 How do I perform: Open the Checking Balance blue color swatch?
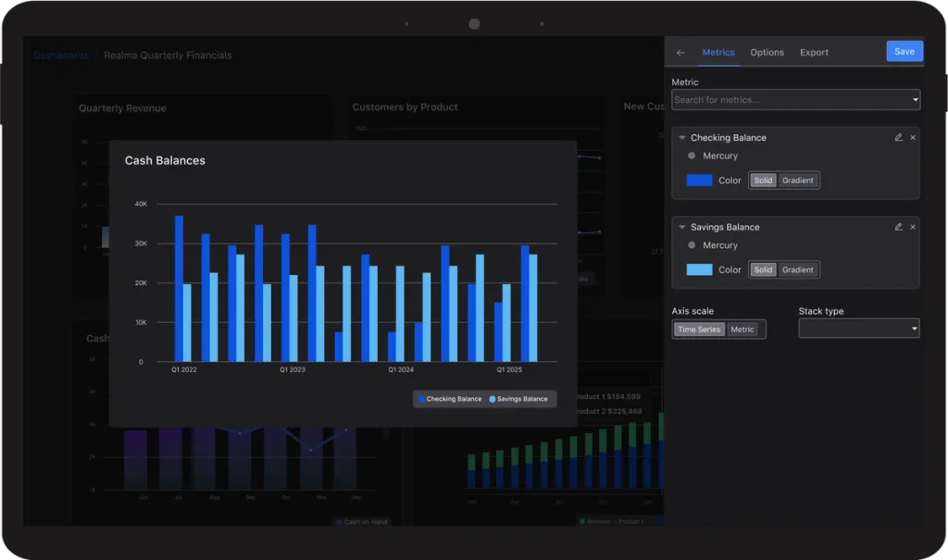pos(700,180)
